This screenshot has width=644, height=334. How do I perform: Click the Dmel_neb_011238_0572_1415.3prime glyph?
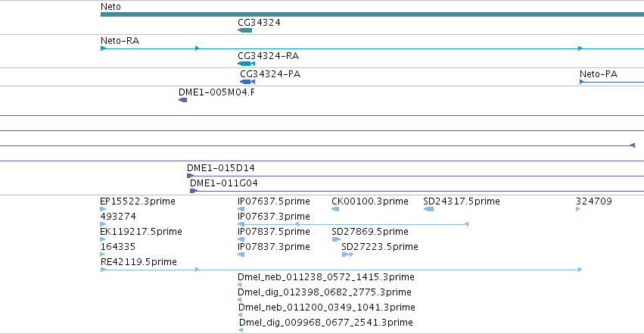click(239, 285)
